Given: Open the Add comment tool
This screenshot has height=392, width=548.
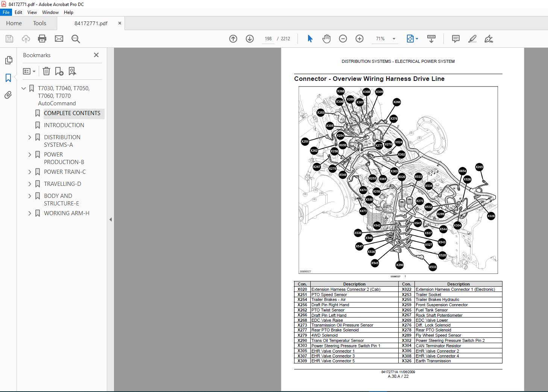Looking at the screenshot, I should [x=456, y=39].
